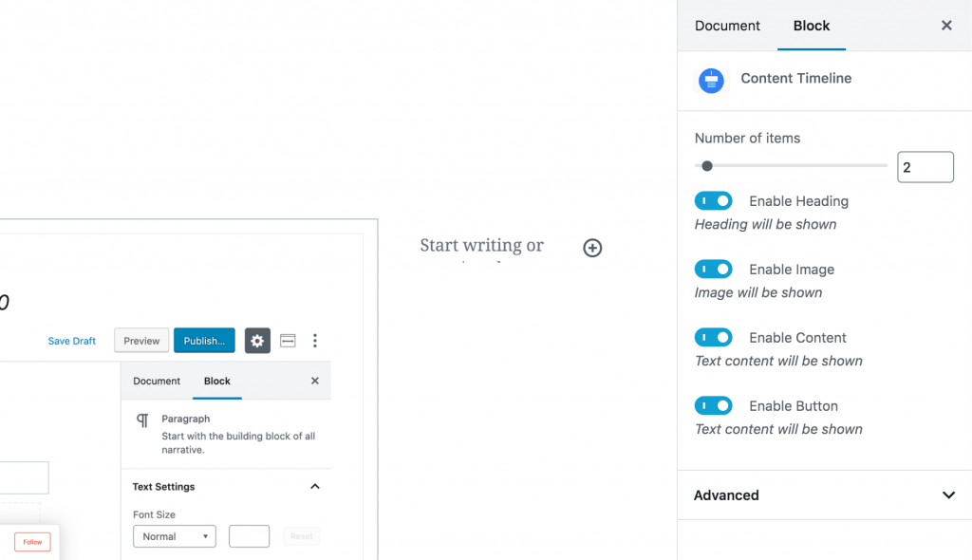Click the Save Draft link

[x=72, y=341]
